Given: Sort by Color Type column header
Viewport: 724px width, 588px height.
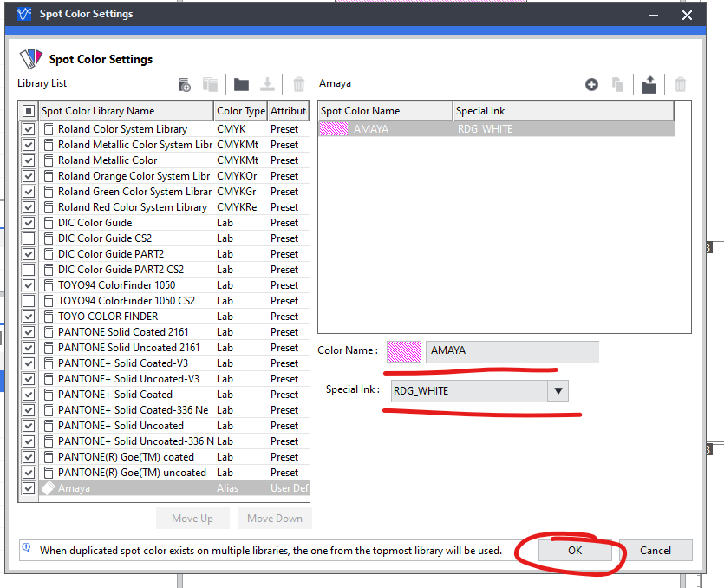Looking at the screenshot, I should pyautogui.click(x=240, y=111).
